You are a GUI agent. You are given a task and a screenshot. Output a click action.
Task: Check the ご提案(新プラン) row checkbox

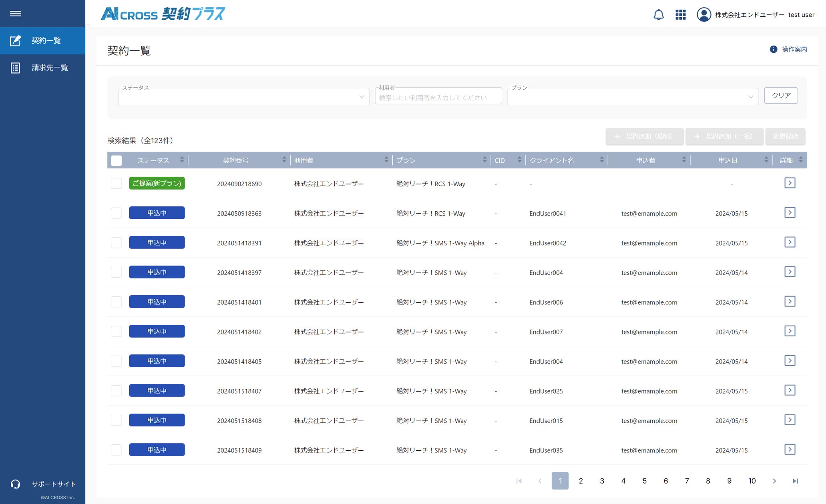[117, 183]
